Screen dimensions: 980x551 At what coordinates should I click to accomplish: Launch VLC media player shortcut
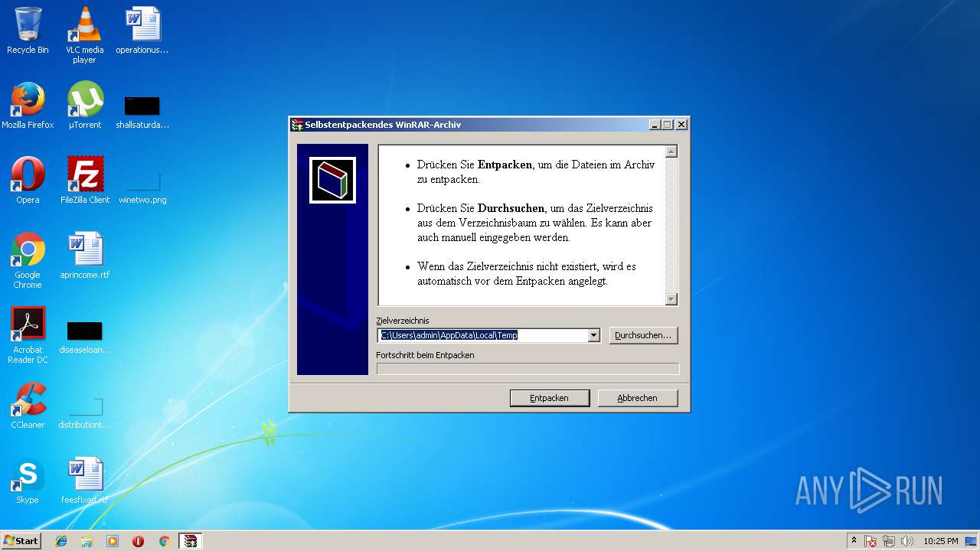pyautogui.click(x=84, y=34)
